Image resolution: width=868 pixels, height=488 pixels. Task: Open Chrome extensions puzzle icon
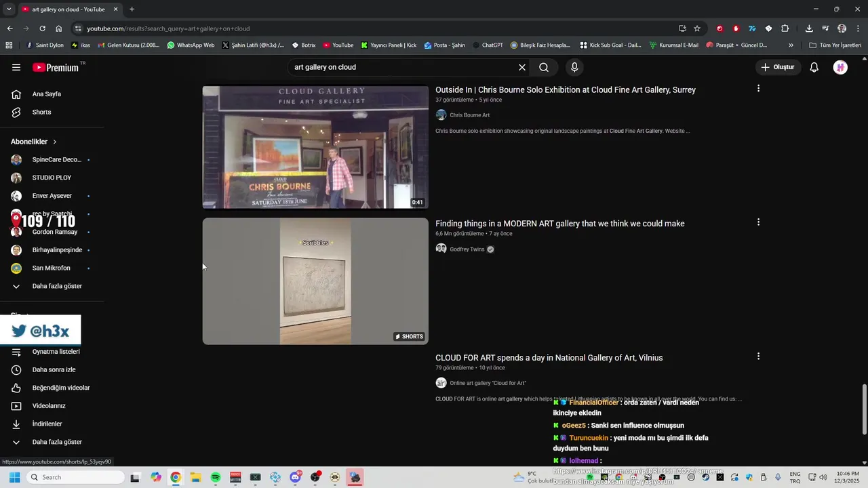click(785, 28)
